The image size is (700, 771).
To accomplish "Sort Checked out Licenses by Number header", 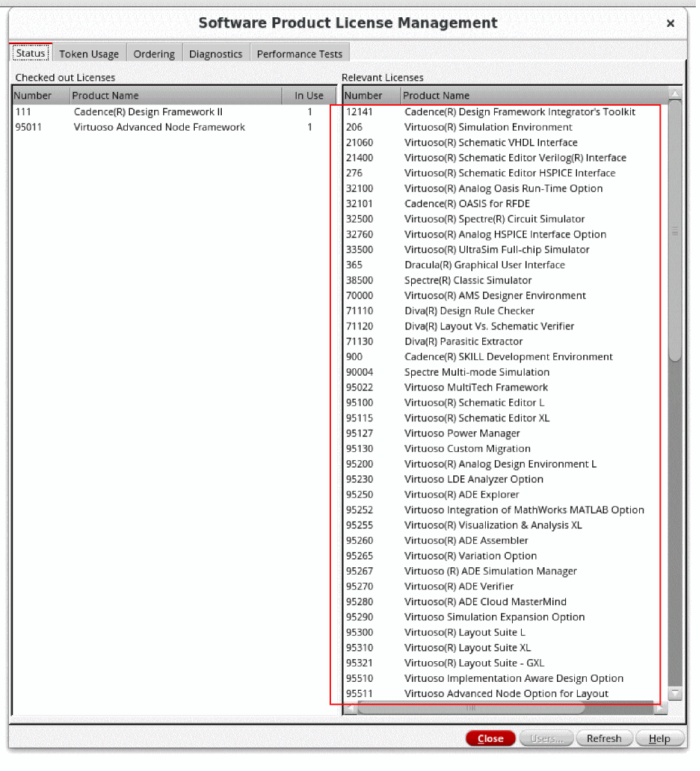I will click(x=41, y=97).
